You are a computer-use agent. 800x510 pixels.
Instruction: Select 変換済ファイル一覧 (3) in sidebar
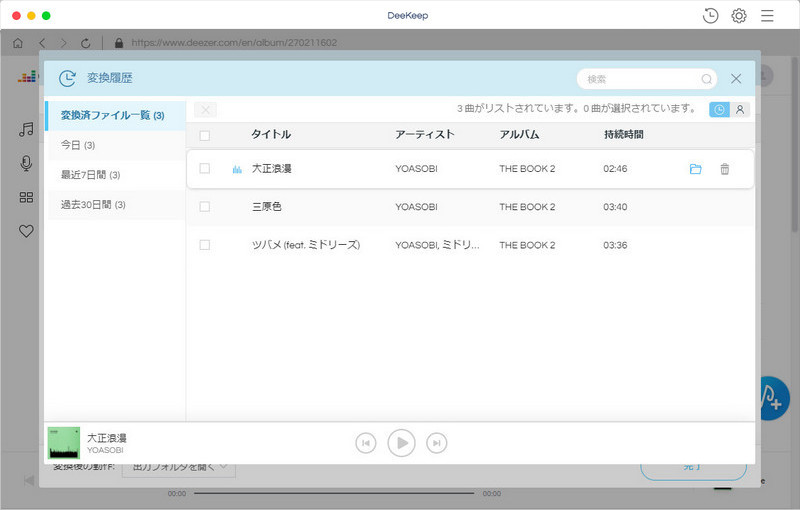[x=115, y=116]
